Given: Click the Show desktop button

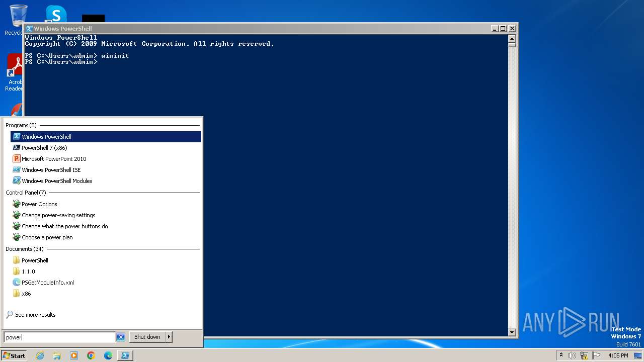Looking at the screenshot, I should pos(638,355).
